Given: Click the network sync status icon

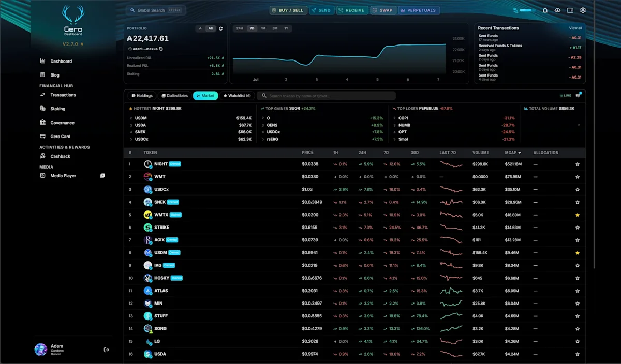Looking at the screenshot, I should (x=515, y=10).
